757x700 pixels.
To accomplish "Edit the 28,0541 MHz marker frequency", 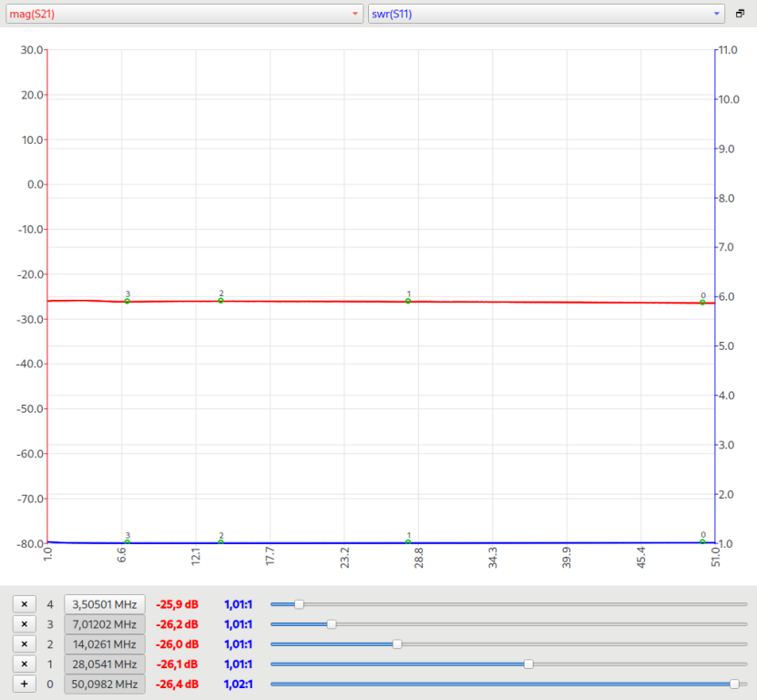I will pos(104,664).
